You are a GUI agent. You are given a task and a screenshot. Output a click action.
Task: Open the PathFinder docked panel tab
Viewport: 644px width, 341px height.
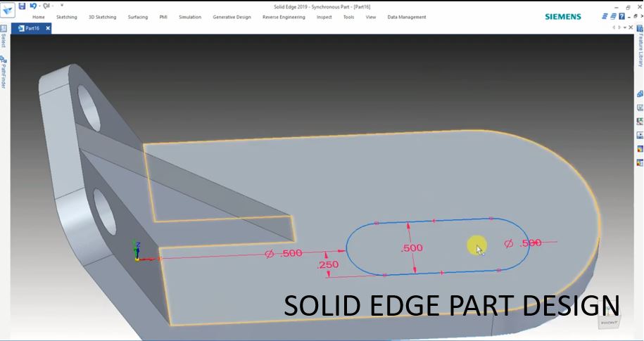tap(4, 72)
